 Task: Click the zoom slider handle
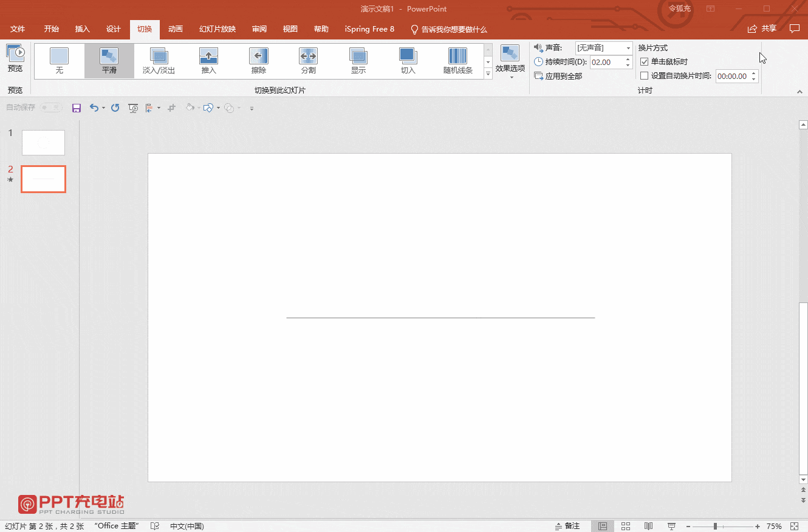pyautogui.click(x=716, y=526)
